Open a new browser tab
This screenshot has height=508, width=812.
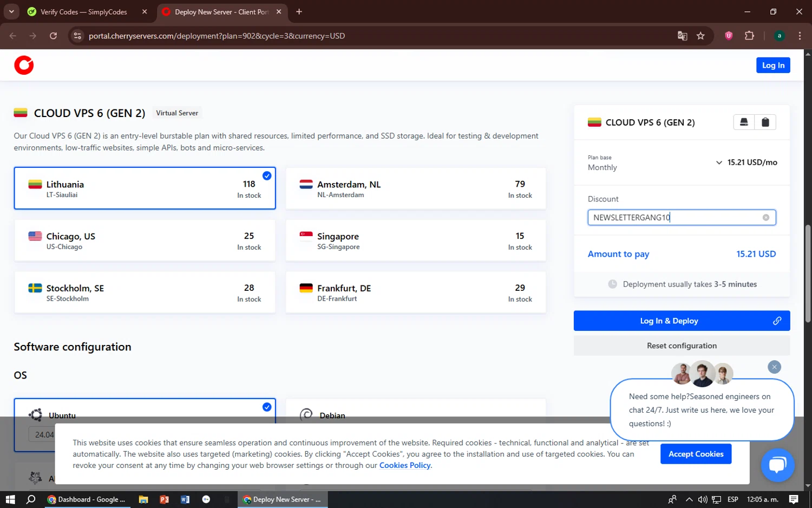pyautogui.click(x=299, y=11)
